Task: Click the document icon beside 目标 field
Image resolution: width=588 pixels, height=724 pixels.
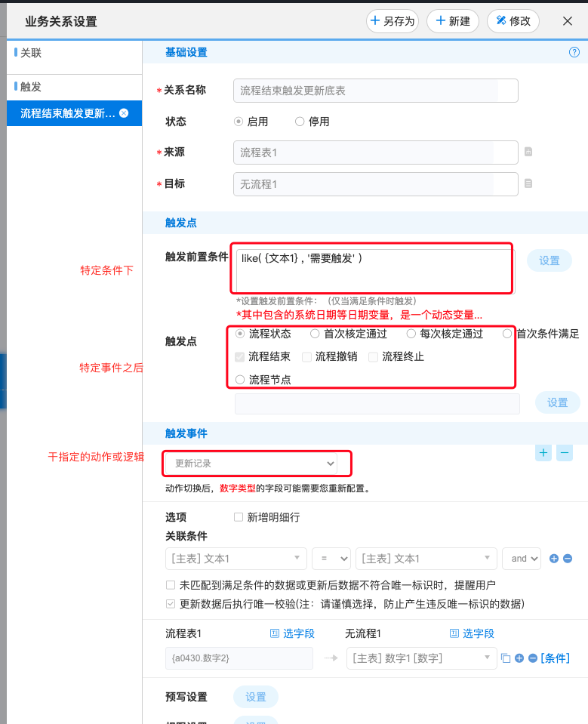Action: pyautogui.click(x=528, y=183)
